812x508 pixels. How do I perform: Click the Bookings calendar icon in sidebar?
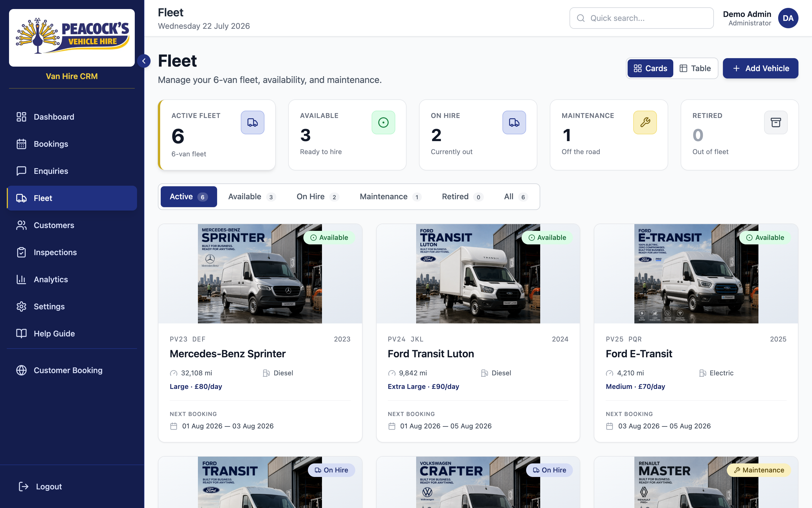coord(21,144)
